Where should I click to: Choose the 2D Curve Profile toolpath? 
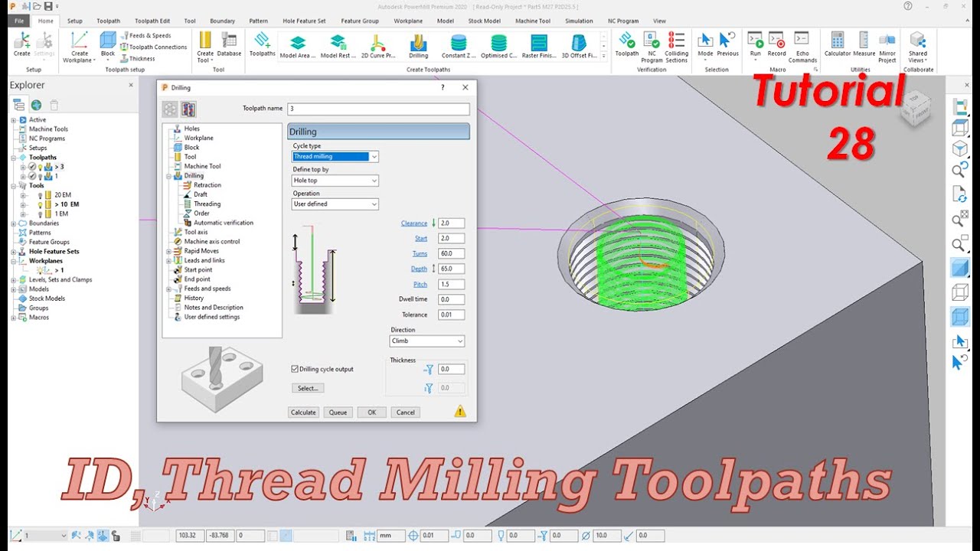click(378, 47)
